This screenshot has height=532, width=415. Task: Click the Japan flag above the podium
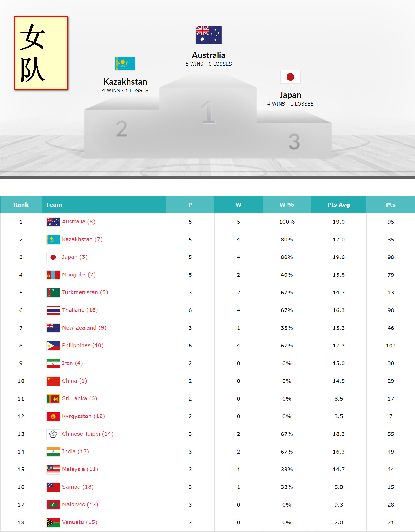pos(290,77)
